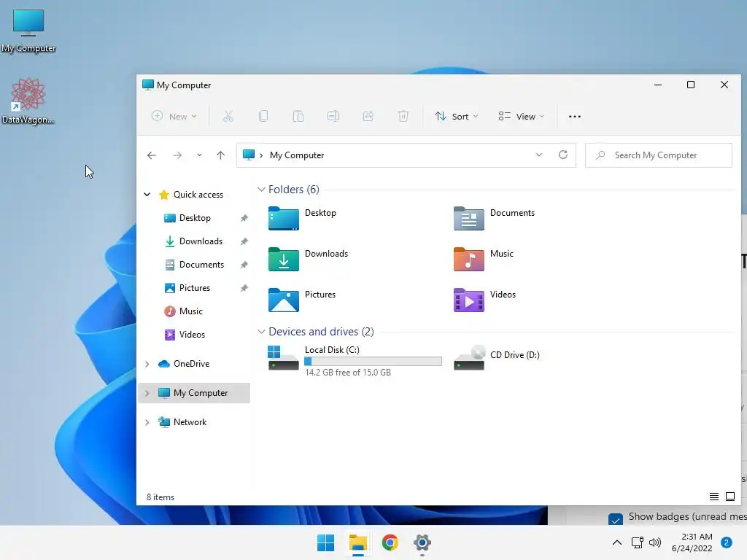Select Desktop in Quick access
The width and height of the screenshot is (747, 560).
tap(195, 218)
